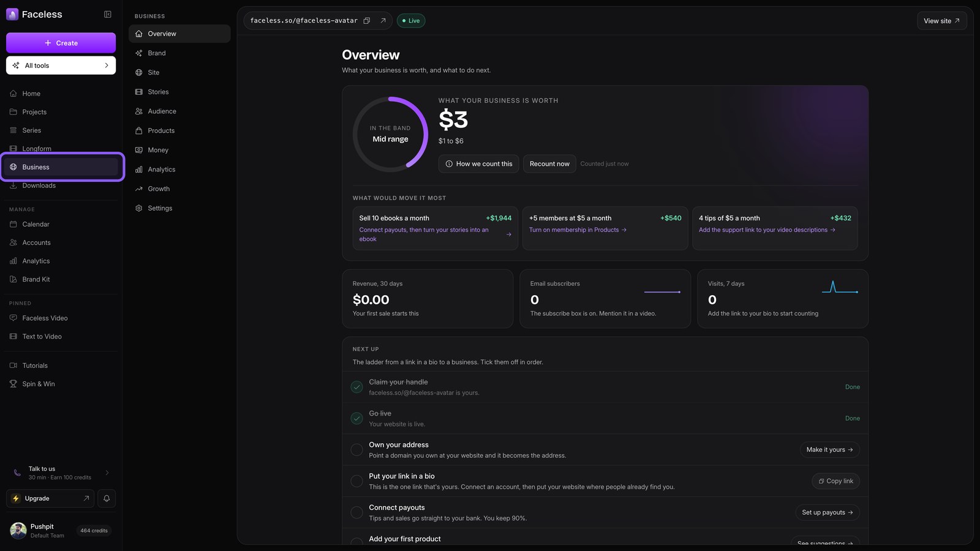Expand the Talk to us chevron

pyautogui.click(x=107, y=473)
